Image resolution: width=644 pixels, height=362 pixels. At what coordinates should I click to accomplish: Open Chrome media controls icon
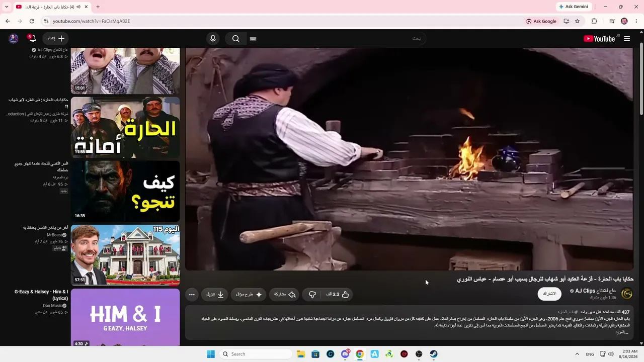[612, 21]
